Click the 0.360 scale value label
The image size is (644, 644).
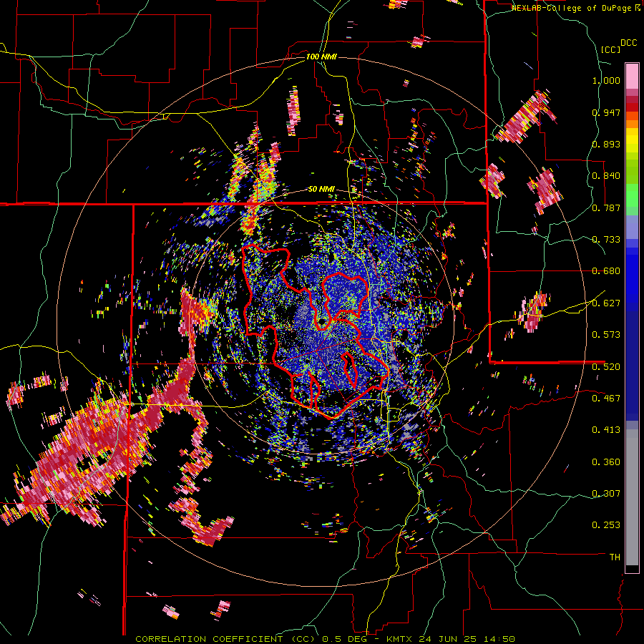click(x=606, y=462)
